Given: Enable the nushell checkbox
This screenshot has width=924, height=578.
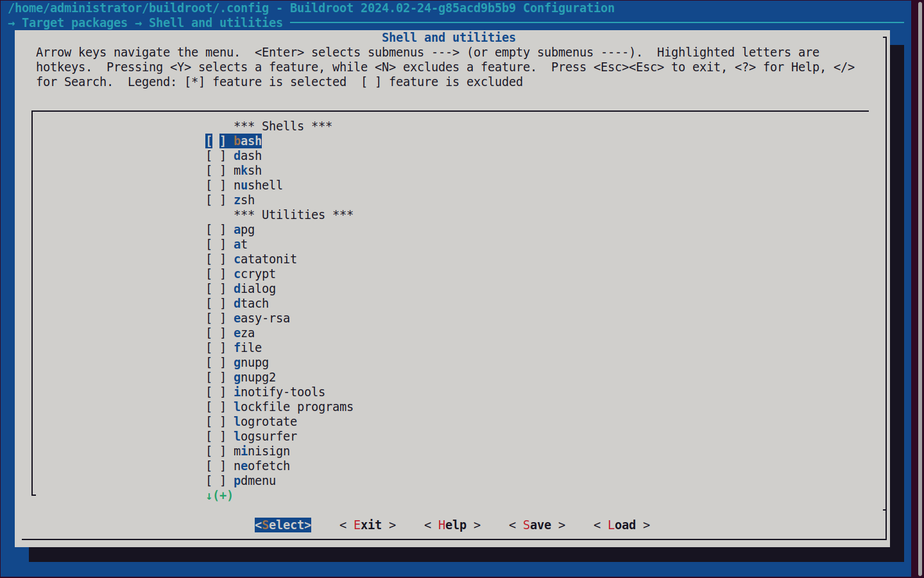Looking at the screenshot, I should pyautogui.click(x=216, y=186).
